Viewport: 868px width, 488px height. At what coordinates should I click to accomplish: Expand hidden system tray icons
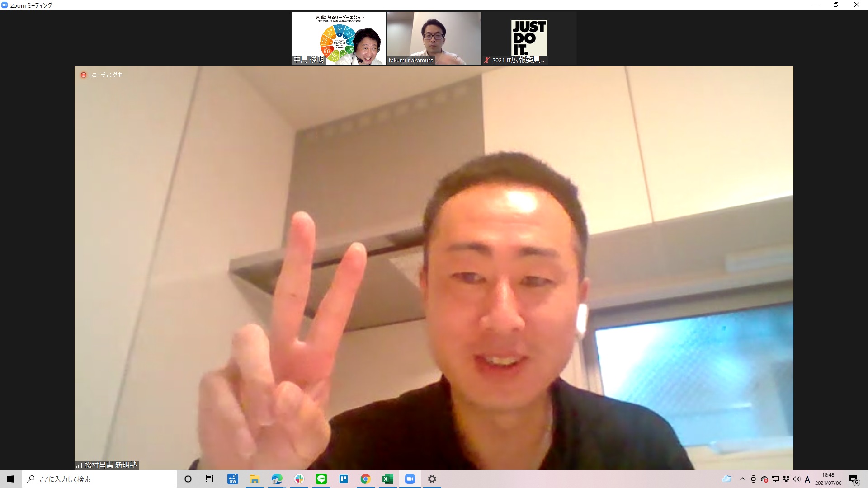pyautogui.click(x=743, y=479)
